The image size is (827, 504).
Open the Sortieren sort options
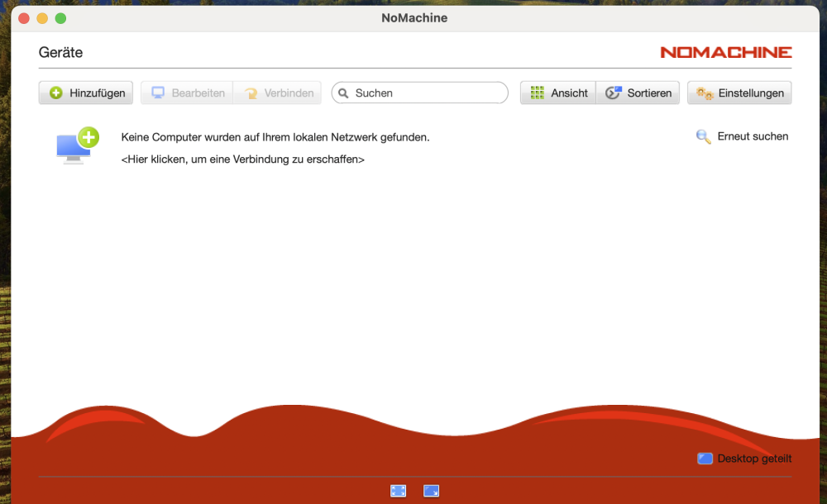(x=638, y=93)
